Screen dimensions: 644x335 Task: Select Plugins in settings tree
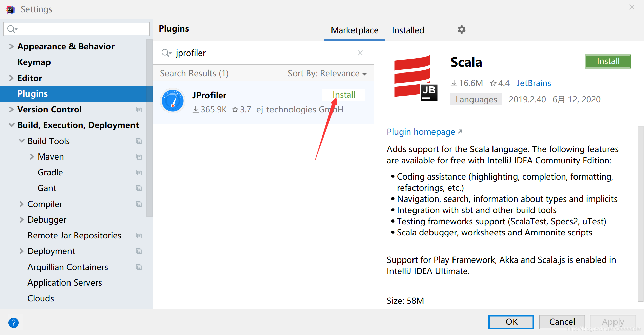(x=77, y=94)
